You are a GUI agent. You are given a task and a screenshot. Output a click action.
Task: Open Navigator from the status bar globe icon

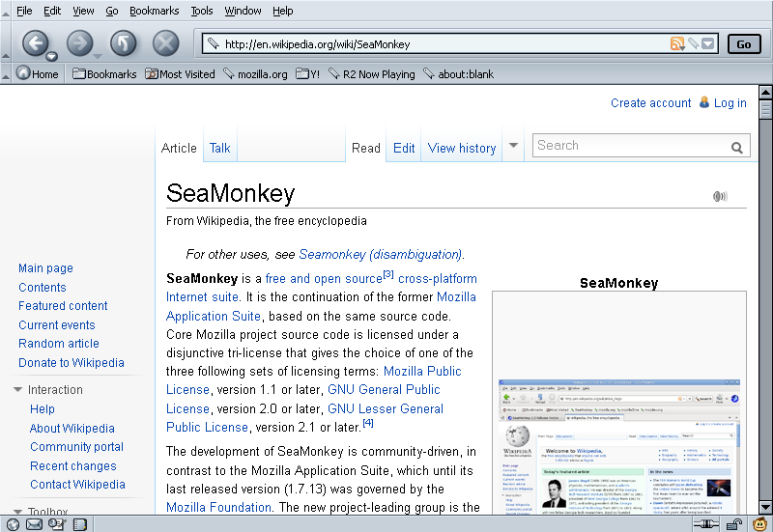pyautogui.click(x=13, y=524)
